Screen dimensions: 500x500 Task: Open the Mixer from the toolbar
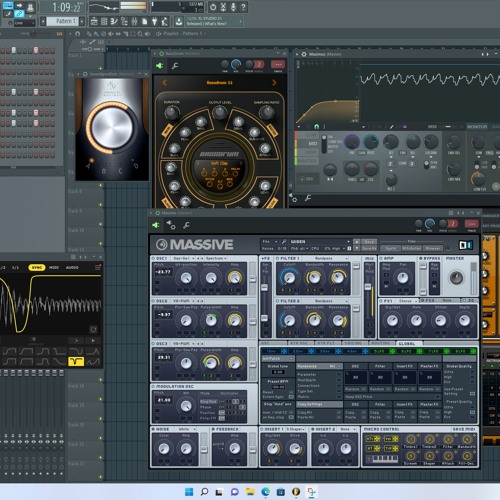coord(134,22)
